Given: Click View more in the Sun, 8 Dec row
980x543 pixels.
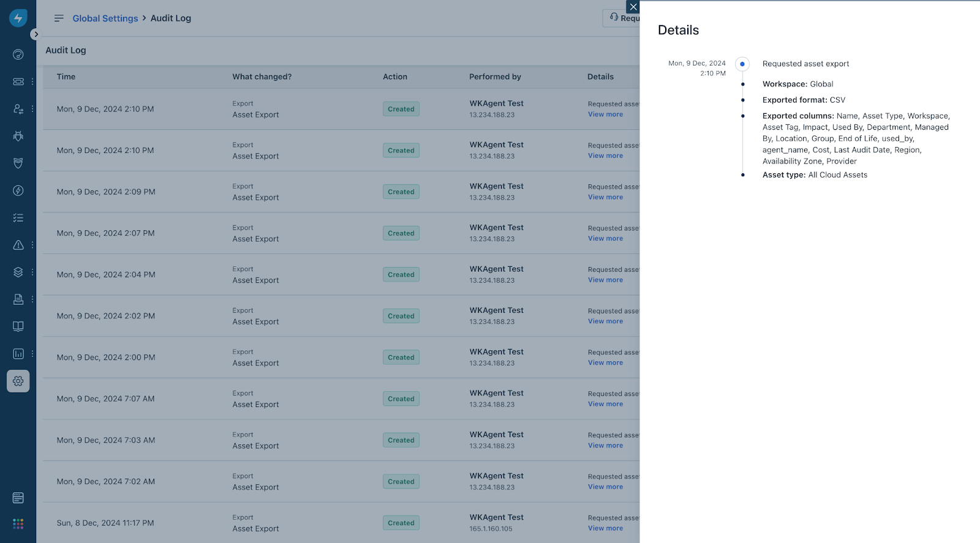Looking at the screenshot, I should 605,528.
